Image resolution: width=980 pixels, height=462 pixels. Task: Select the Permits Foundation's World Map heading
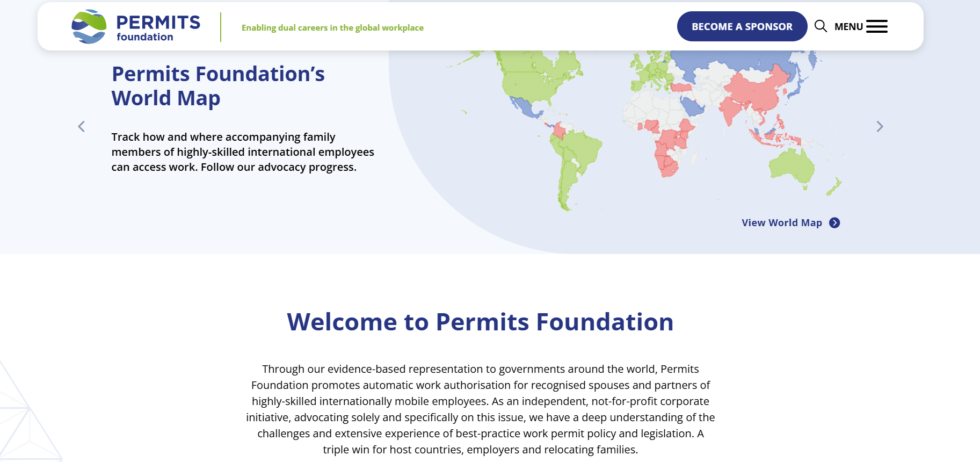[218, 86]
